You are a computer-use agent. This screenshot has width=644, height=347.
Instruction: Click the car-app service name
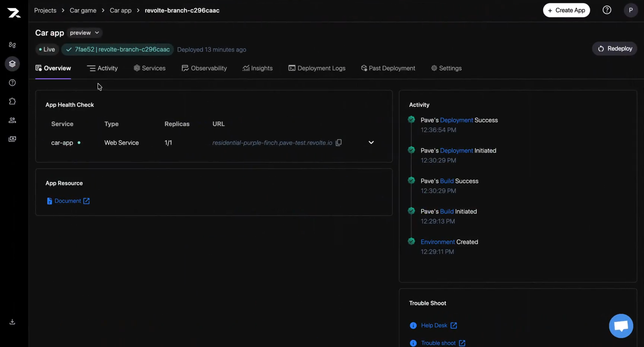click(62, 143)
